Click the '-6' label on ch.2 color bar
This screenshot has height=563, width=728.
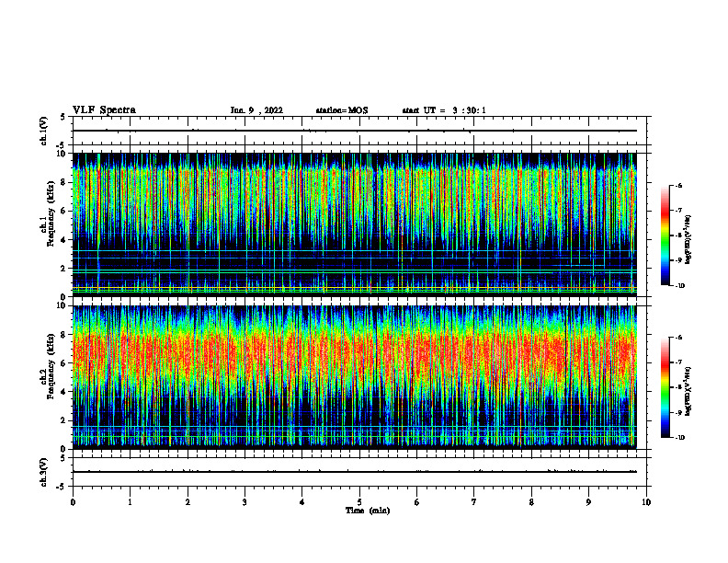pos(678,338)
